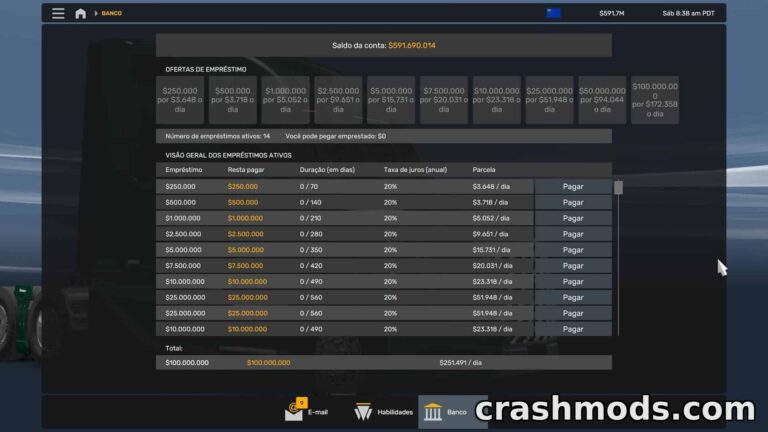This screenshot has width=768, height=432.
Task: Click the account balance $591.690.014
Action: point(412,46)
